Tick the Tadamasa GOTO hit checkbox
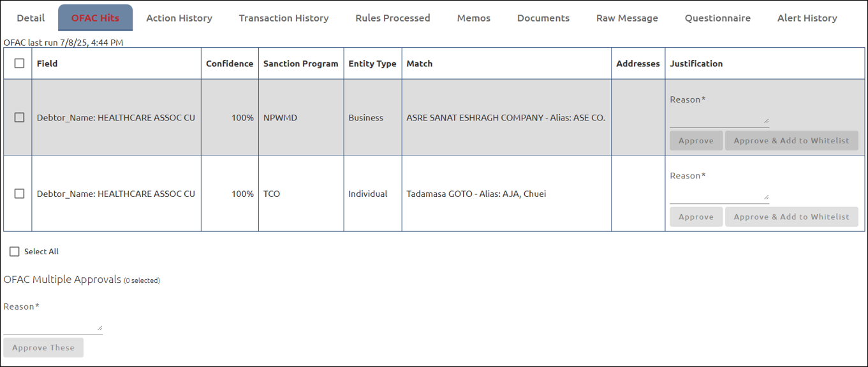Image resolution: width=868 pixels, height=367 pixels. pos(19,194)
